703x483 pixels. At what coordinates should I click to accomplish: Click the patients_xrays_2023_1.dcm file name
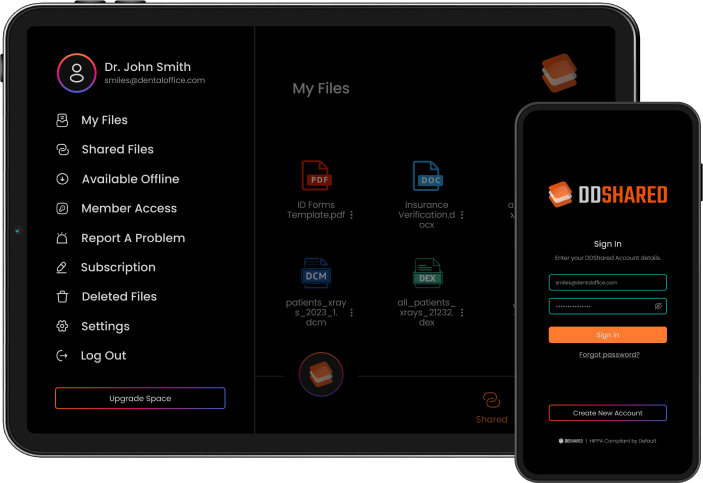(x=316, y=312)
